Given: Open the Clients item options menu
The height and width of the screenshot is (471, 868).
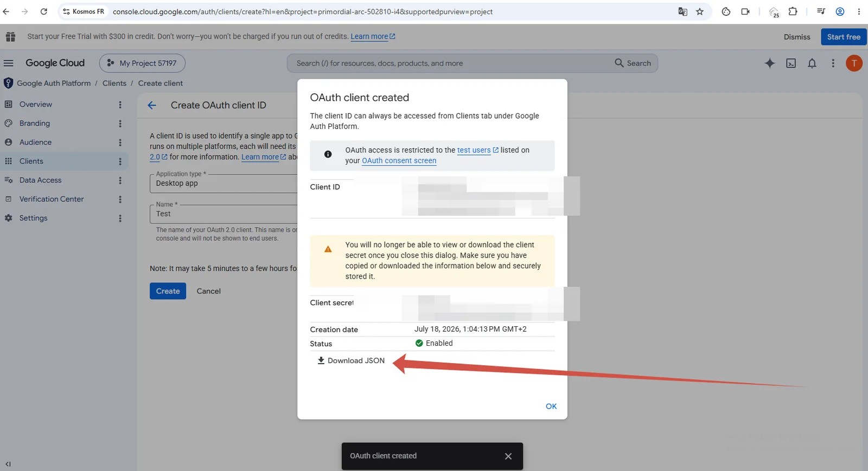Looking at the screenshot, I should 120,162.
